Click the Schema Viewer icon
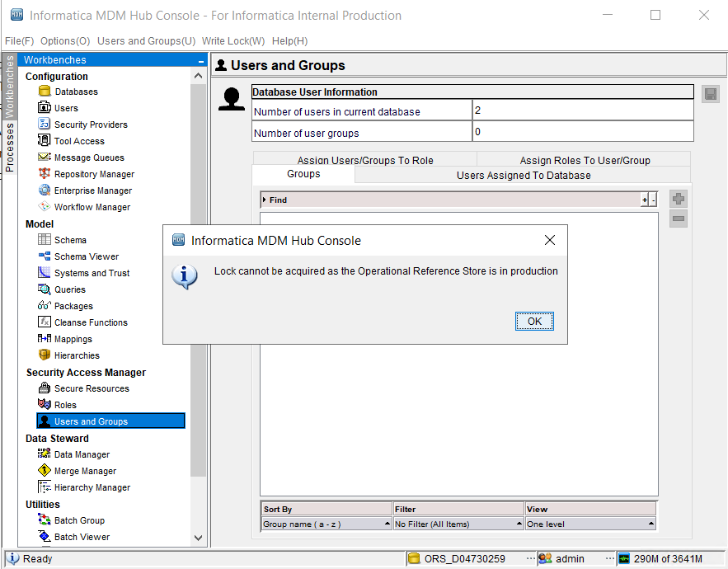This screenshot has width=728, height=569. point(44,256)
